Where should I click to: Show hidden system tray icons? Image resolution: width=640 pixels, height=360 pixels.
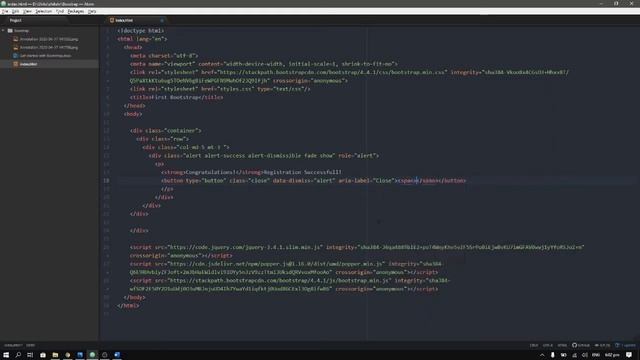[542, 355]
